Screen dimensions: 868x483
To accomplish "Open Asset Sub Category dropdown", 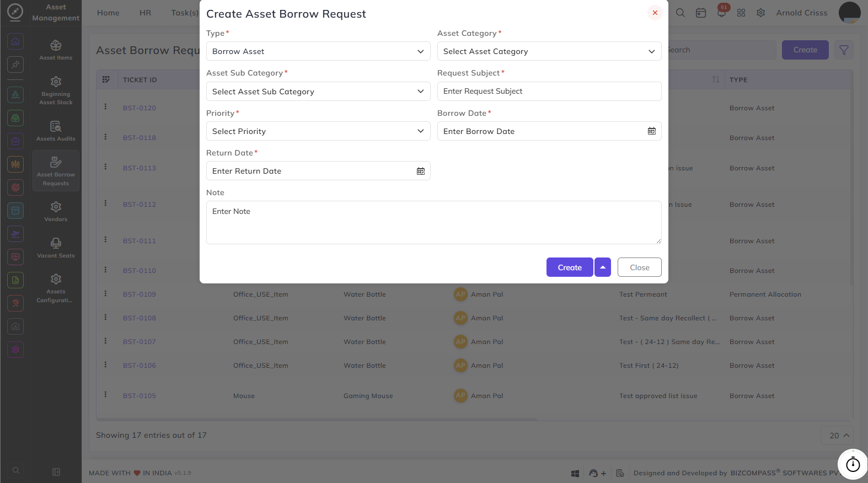I will coord(318,92).
